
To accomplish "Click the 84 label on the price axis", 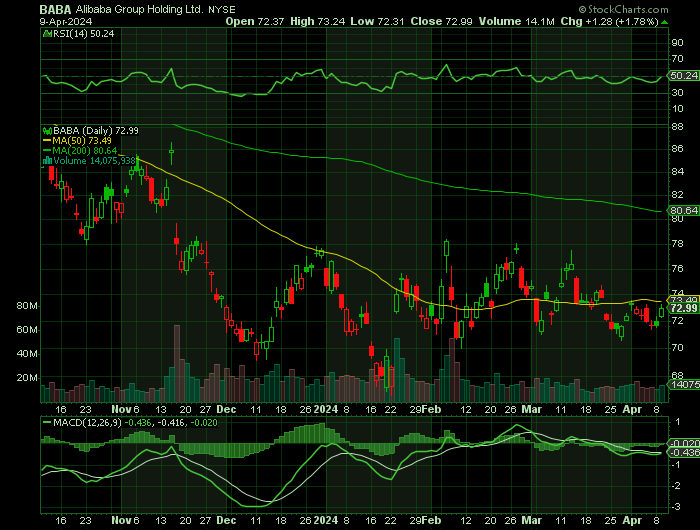I will (677, 171).
